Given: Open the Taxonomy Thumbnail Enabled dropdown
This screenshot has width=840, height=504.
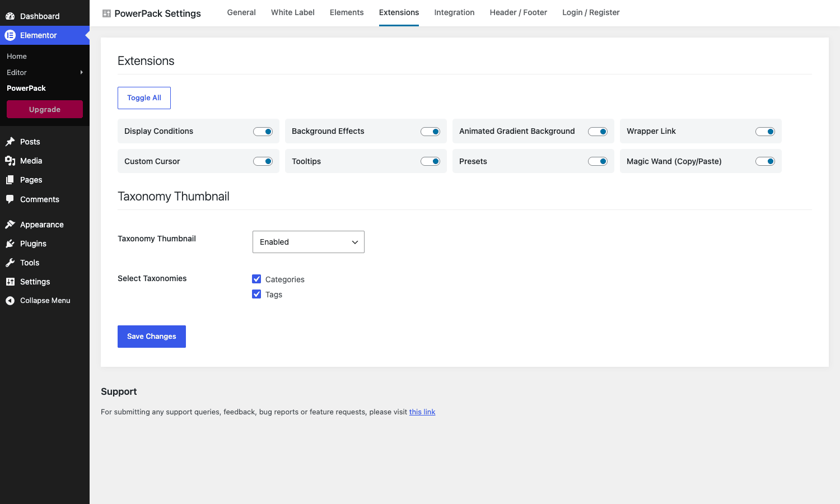Looking at the screenshot, I should (x=309, y=242).
